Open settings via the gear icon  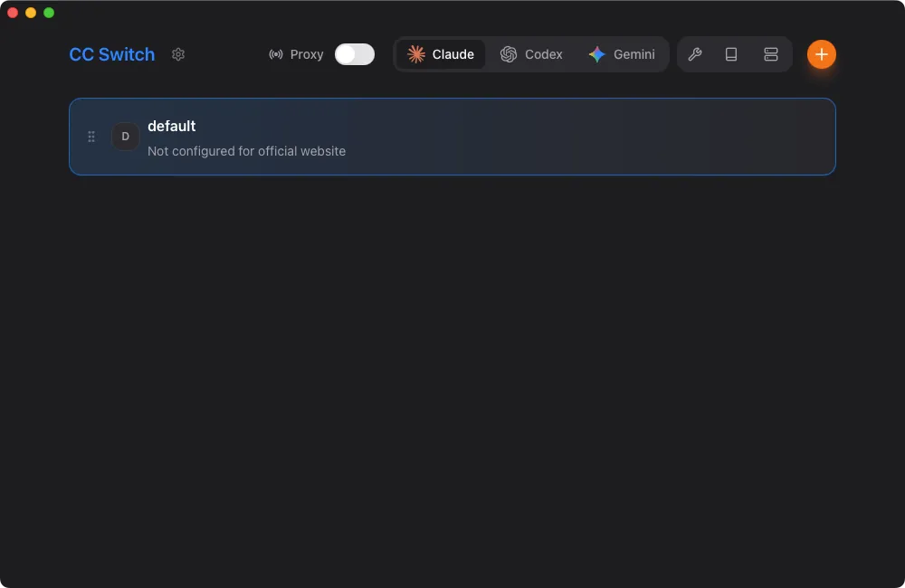(178, 54)
